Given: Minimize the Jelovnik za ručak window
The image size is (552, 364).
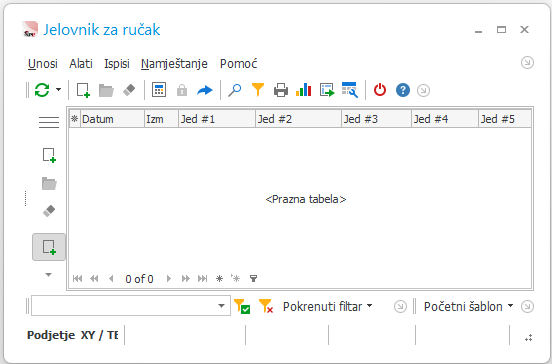Looking at the screenshot, I should tap(478, 31).
